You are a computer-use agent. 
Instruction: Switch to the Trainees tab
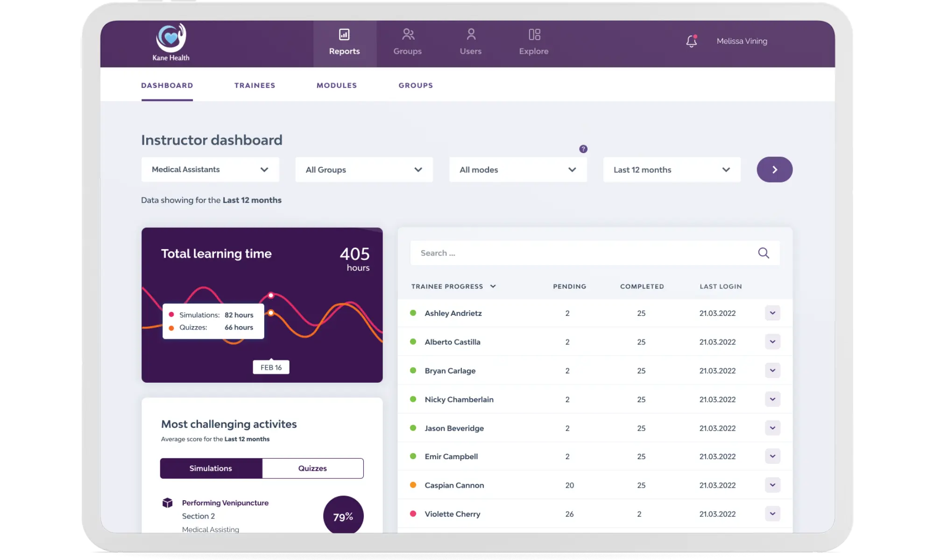[x=255, y=85]
